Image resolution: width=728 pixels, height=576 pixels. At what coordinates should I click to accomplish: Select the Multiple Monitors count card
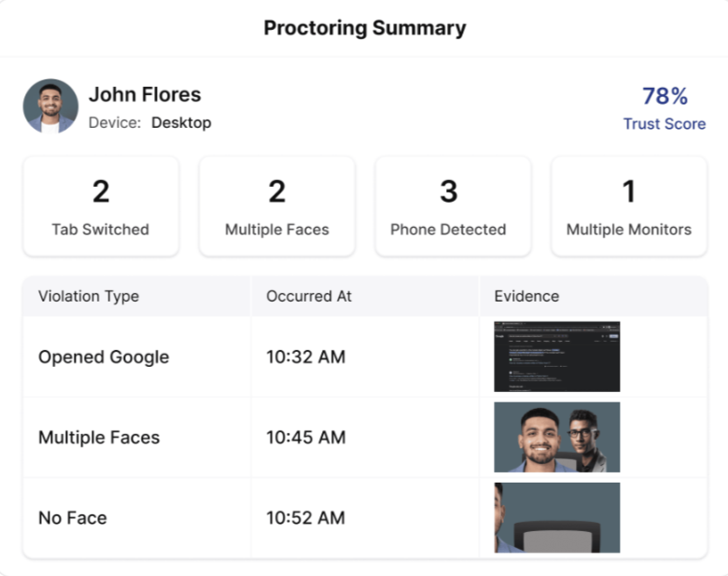(x=629, y=206)
